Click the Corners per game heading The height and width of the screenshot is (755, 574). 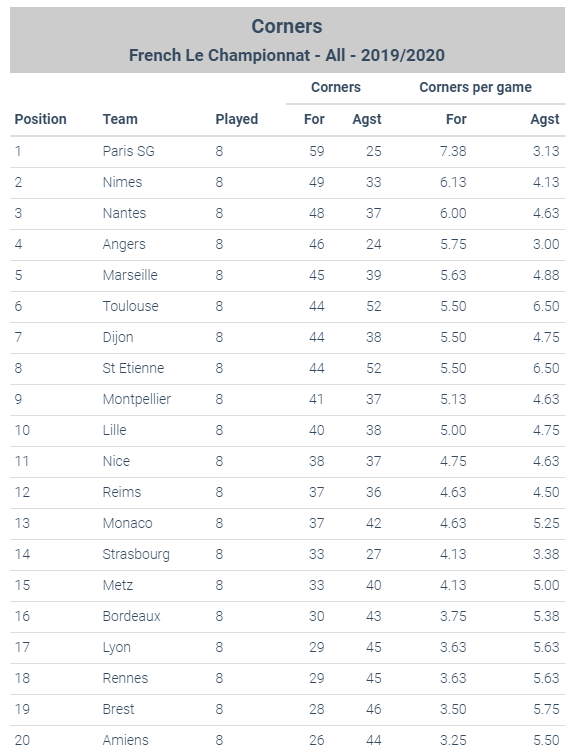point(475,87)
